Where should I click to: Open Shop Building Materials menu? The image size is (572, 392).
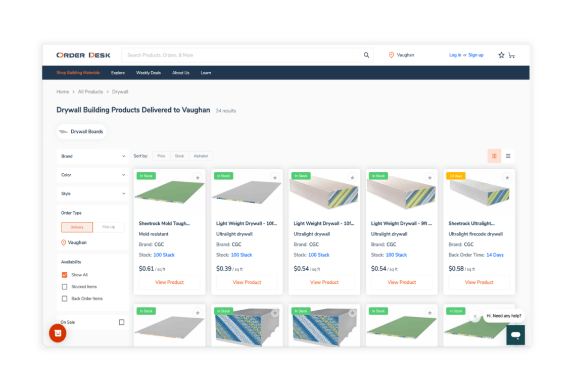[78, 73]
